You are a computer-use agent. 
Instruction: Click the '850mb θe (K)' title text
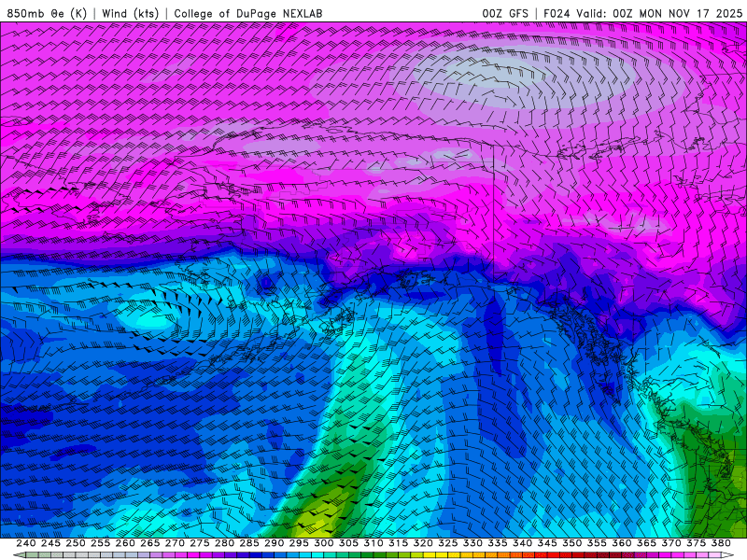click(48, 13)
